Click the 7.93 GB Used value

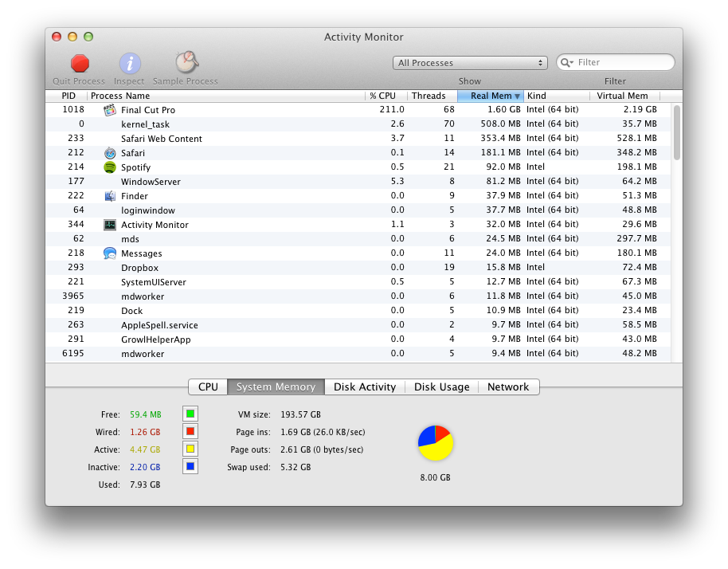145,485
